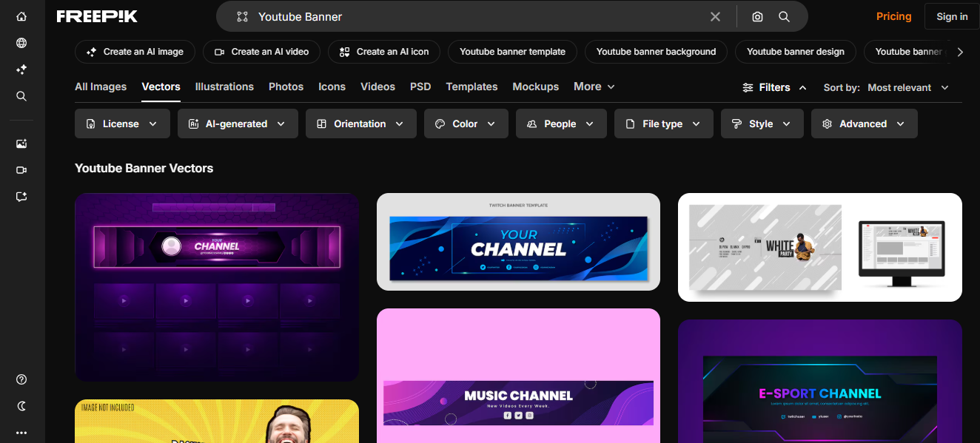Screen dimensions: 980x443
Task: Switch to the Photos tab
Action: (286, 87)
